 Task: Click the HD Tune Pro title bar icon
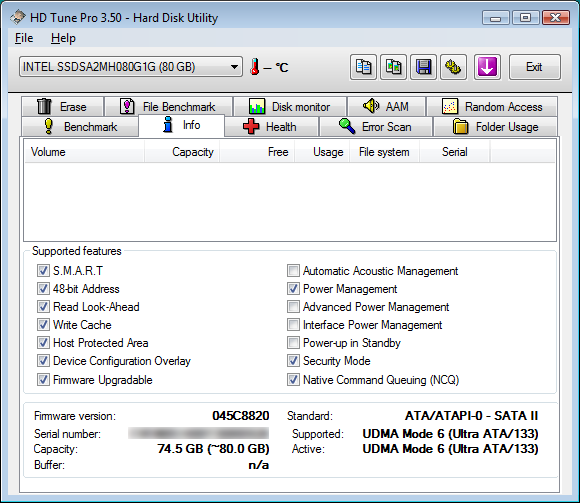tap(18, 17)
